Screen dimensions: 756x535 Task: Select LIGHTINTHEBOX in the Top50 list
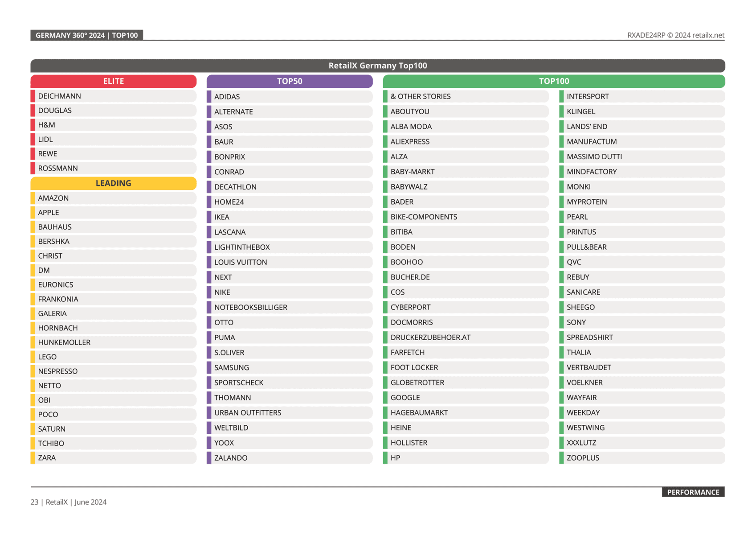pos(290,247)
